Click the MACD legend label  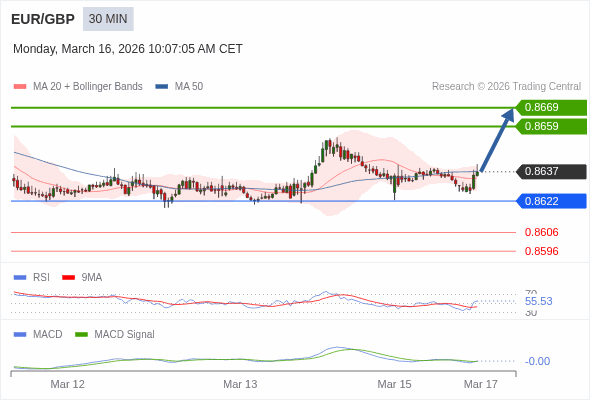(48, 335)
